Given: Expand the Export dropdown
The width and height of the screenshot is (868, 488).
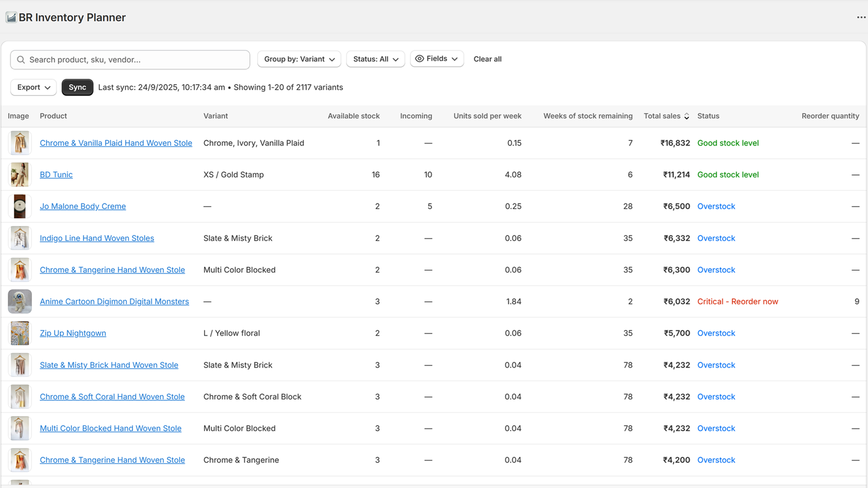Looking at the screenshot, I should (33, 87).
